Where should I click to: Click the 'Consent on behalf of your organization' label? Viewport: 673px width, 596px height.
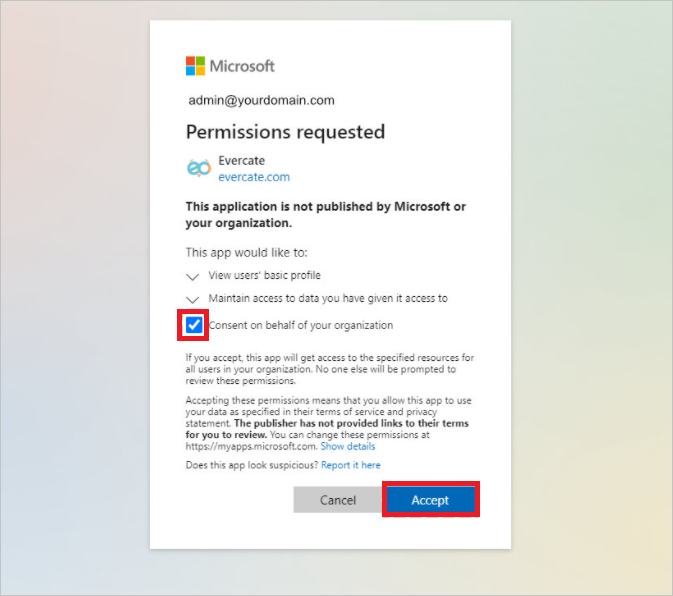pyautogui.click(x=300, y=325)
